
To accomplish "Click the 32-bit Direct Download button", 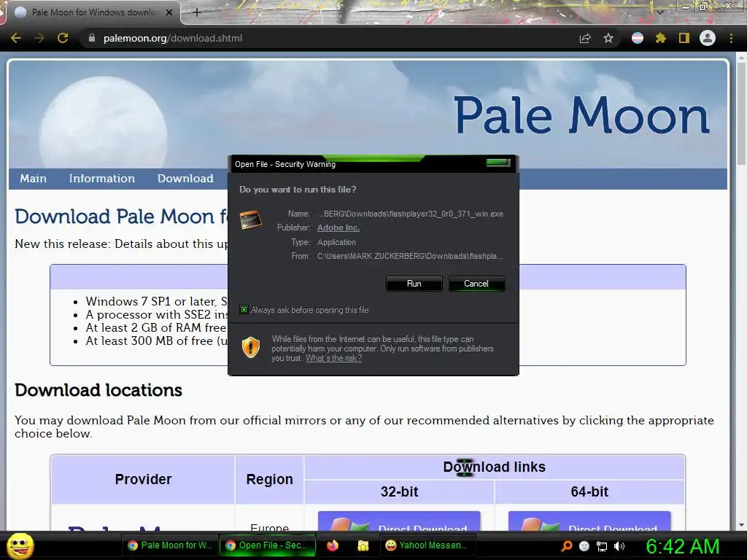I will (x=399, y=522).
